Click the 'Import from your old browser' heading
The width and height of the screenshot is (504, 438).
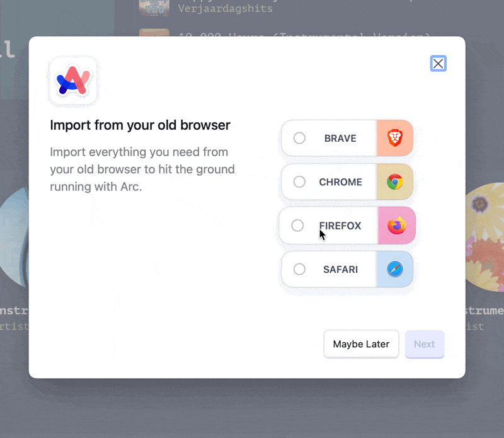140,125
